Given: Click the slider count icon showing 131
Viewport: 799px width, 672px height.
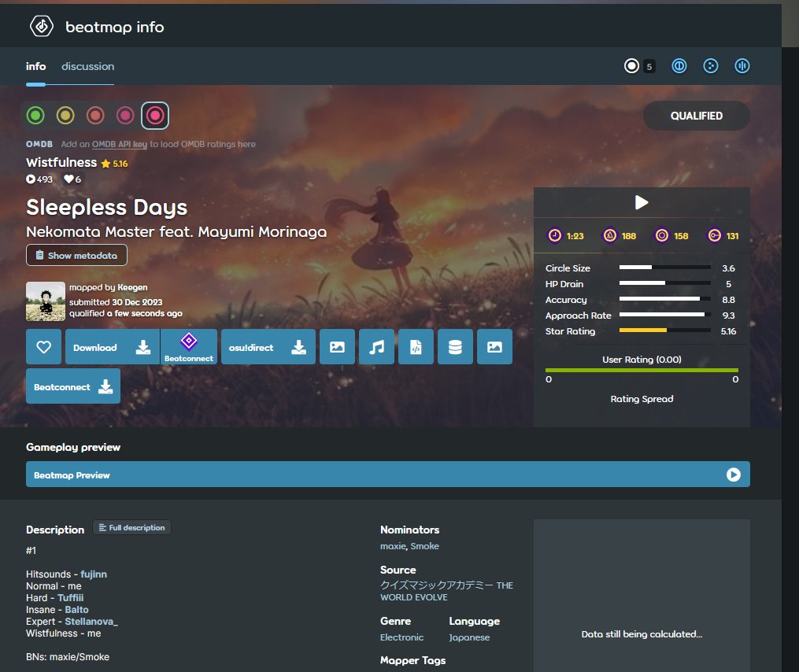Looking at the screenshot, I should [715, 235].
